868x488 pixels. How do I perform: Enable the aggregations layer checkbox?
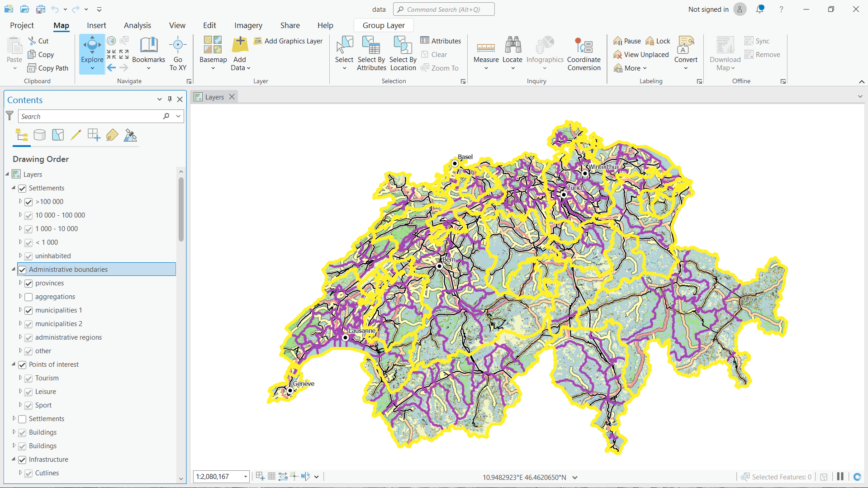pos(28,297)
